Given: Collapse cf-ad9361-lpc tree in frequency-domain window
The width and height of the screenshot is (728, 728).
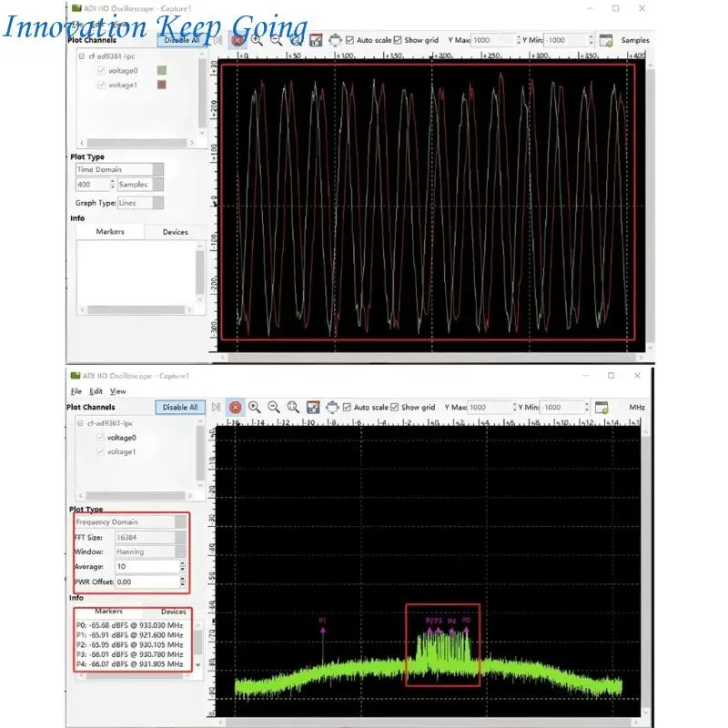Looking at the screenshot, I should click(80, 423).
